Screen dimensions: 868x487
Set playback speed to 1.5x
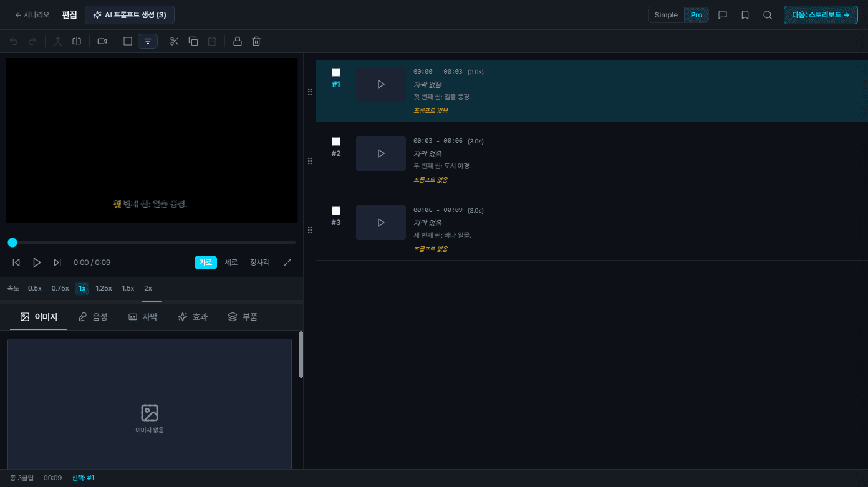point(128,288)
